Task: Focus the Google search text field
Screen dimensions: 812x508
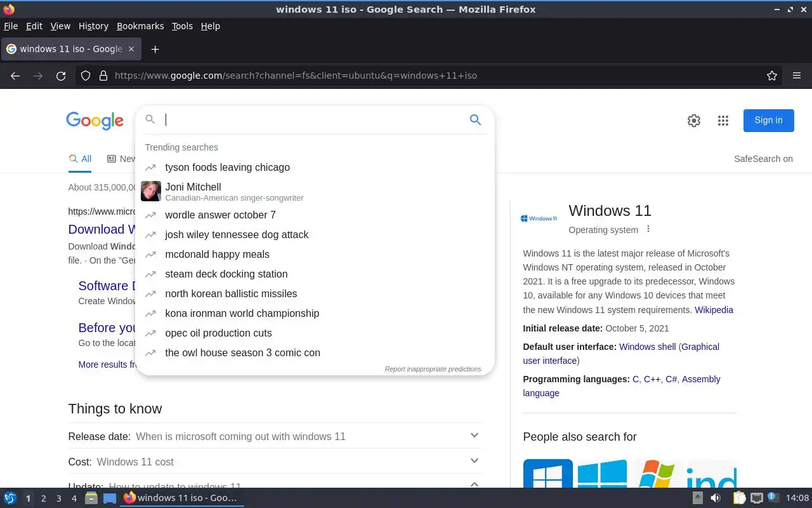Action: coord(314,119)
